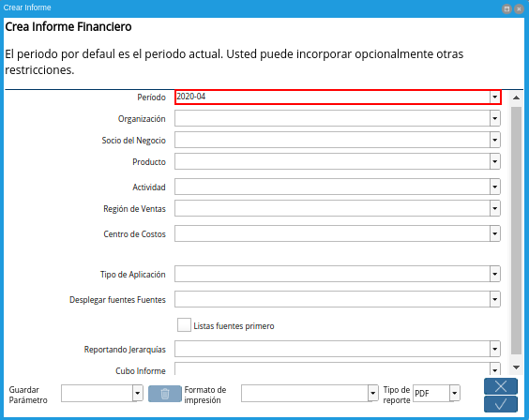
Task: Expand the Producto dropdown list
Action: tap(495, 162)
